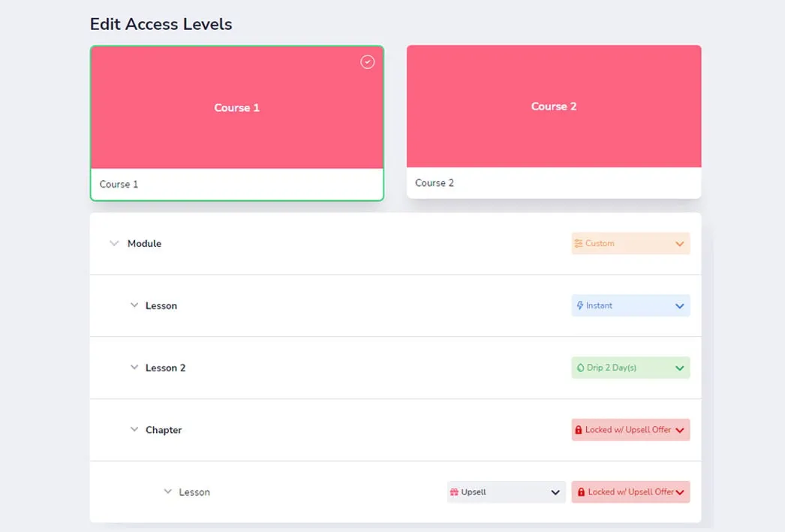Select the Course 2 pink thumbnail

[554, 107]
